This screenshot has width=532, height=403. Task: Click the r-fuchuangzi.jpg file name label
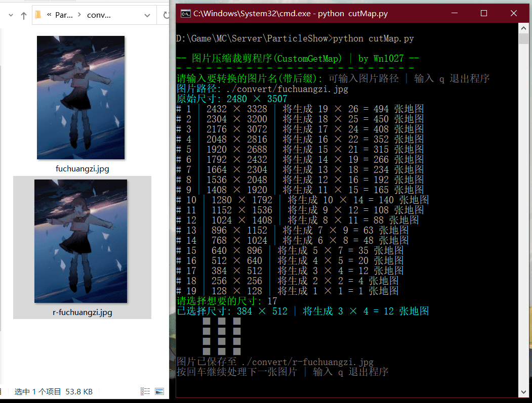pos(83,312)
